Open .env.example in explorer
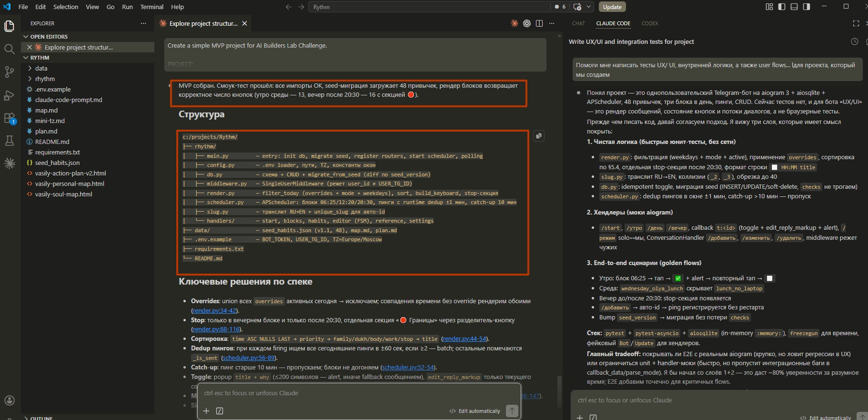Image resolution: width=868 pixels, height=420 pixels. [52, 89]
